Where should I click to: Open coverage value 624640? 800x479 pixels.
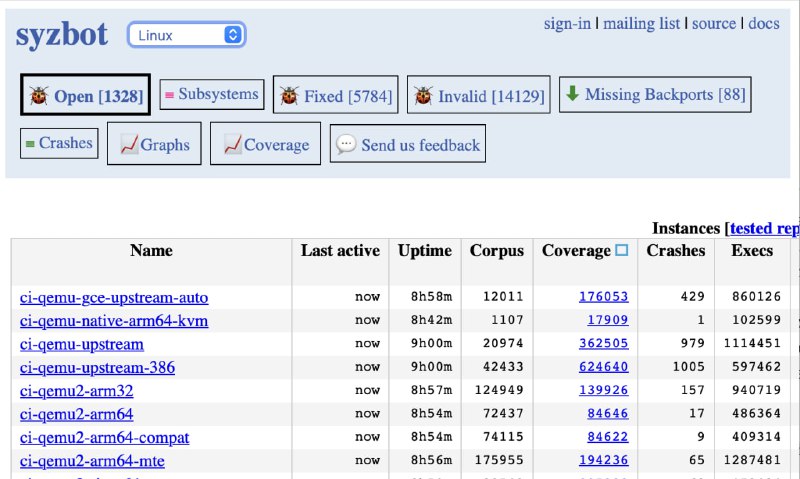(604, 367)
